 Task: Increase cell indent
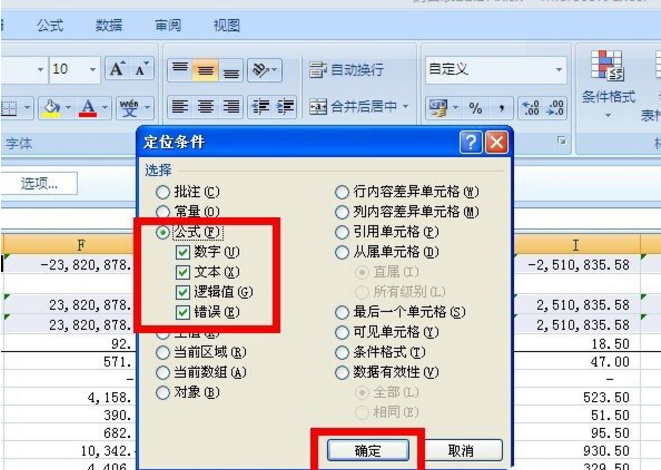(285, 107)
